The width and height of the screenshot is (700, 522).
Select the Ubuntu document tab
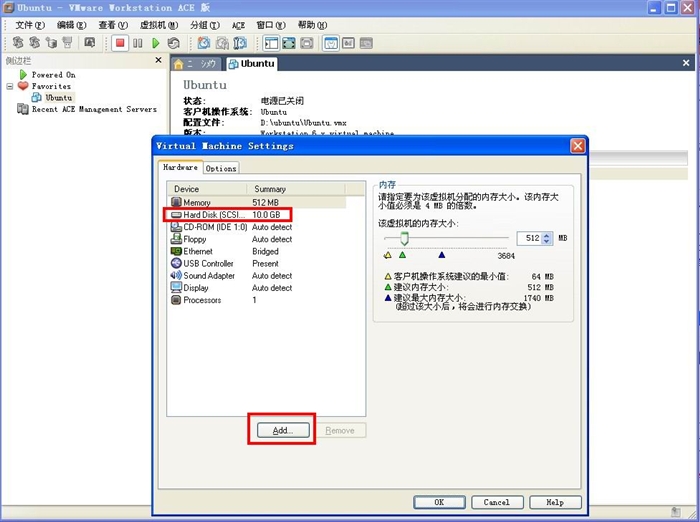coord(251,64)
